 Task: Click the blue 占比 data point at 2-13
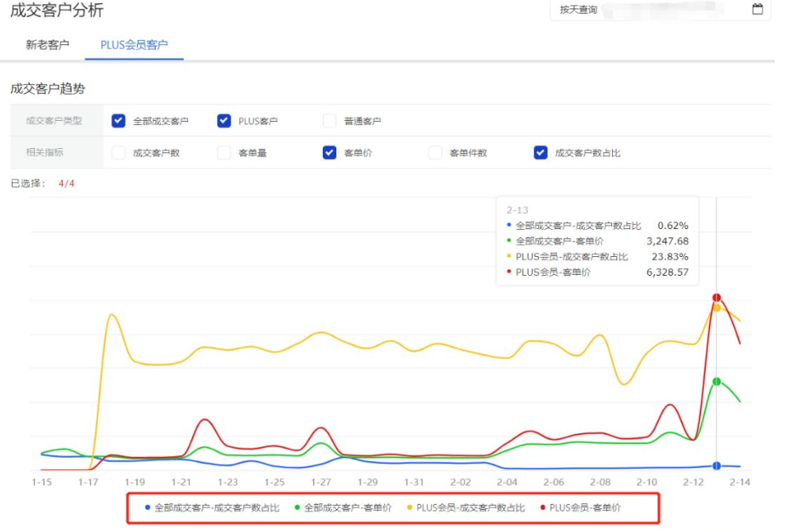pos(716,466)
